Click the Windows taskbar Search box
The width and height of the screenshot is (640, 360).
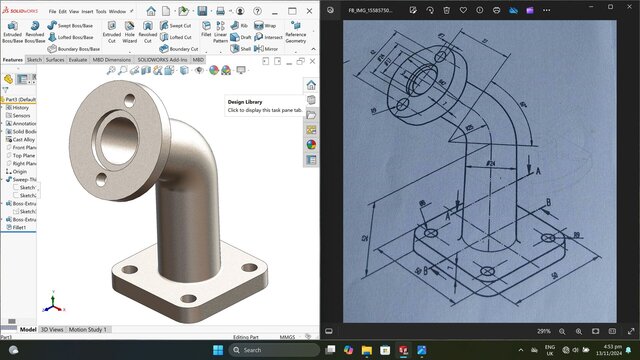coord(274,350)
